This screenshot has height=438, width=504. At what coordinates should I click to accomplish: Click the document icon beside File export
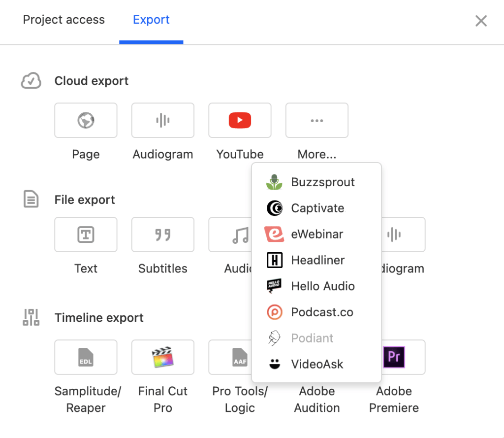point(31,199)
